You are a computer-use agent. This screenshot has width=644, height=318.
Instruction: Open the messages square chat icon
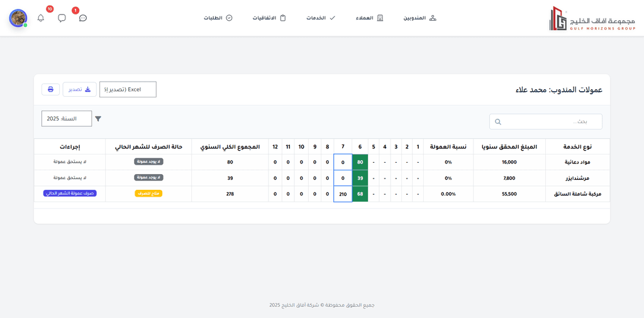62,18
